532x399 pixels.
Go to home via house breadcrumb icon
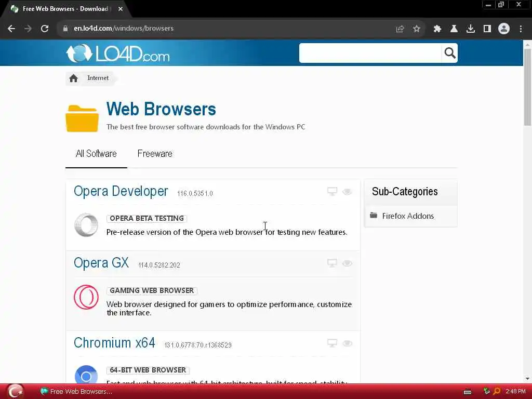73,78
